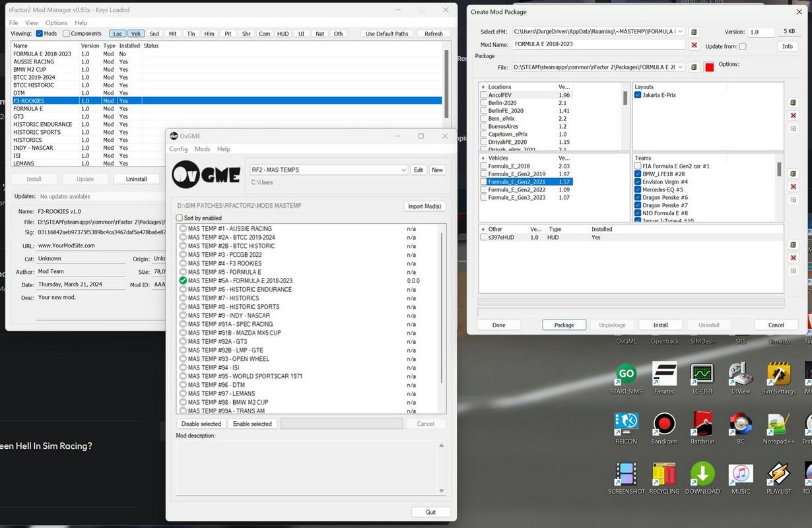Viewport: 812px width, 528px height.
Task: Check the s397eHUD component checkbox
Action: click(484, 237)
